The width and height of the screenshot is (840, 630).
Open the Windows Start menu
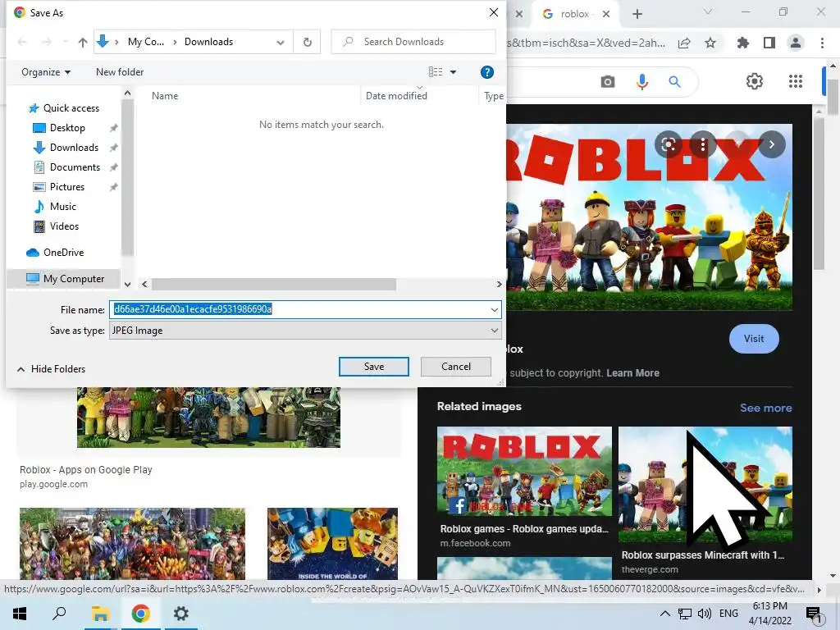point(20,614)
